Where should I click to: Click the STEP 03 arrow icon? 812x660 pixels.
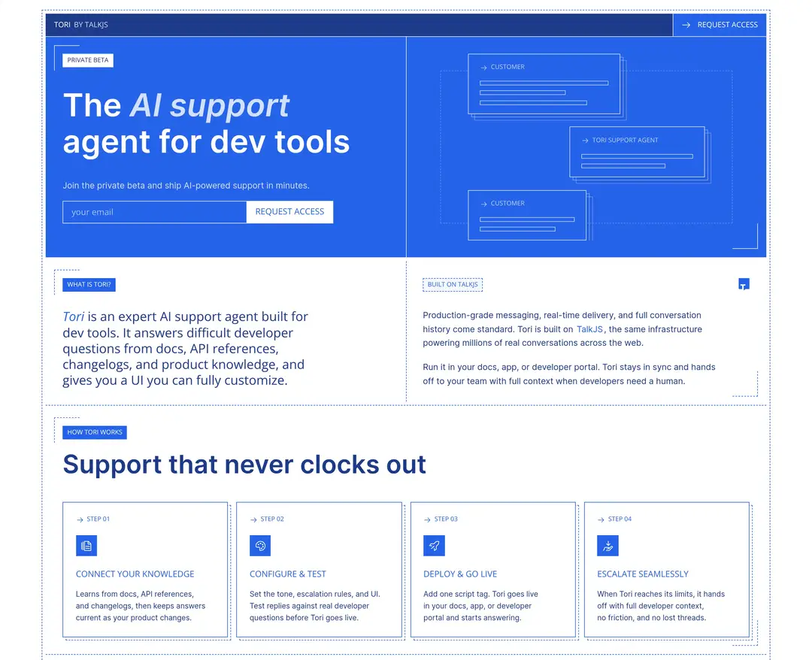pos(427,519)
